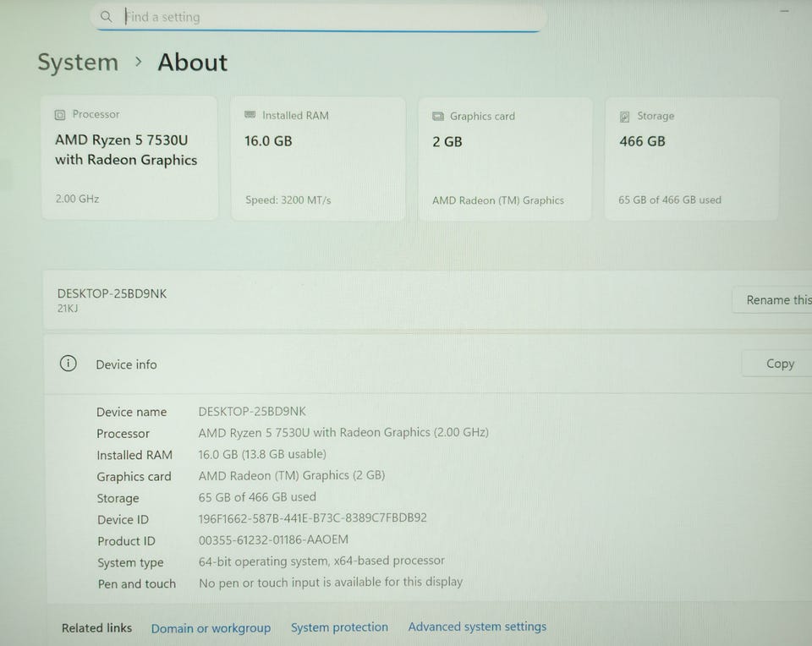The width and height of the screenshot is (812, 646).
Task: Click 64-bit operating system value
Action: tap(321, 561)
